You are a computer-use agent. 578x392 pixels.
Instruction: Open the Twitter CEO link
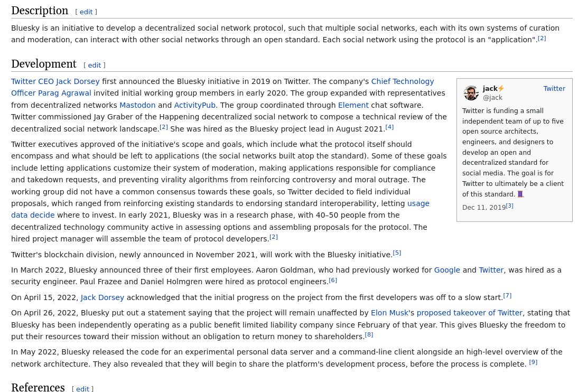click(x=32, y=81)
